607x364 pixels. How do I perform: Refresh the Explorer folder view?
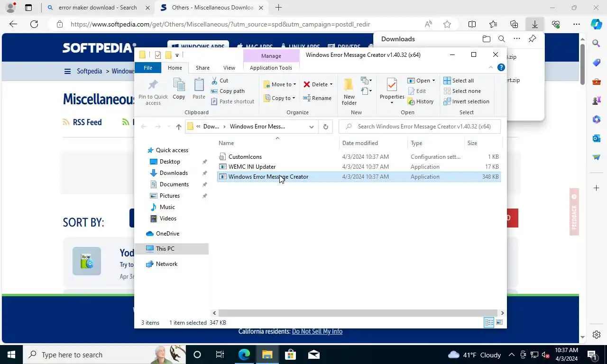point(325,127)
